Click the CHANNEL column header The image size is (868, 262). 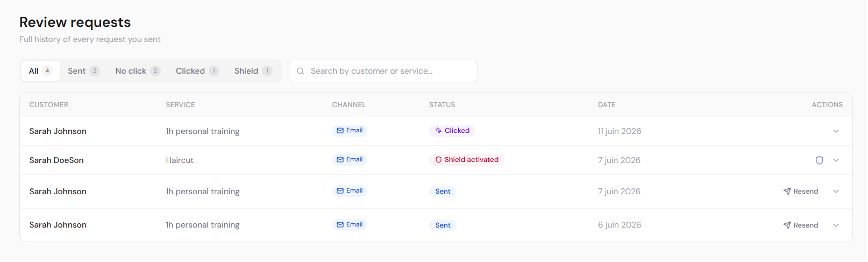pyautogui.click(x=348, y=105)
